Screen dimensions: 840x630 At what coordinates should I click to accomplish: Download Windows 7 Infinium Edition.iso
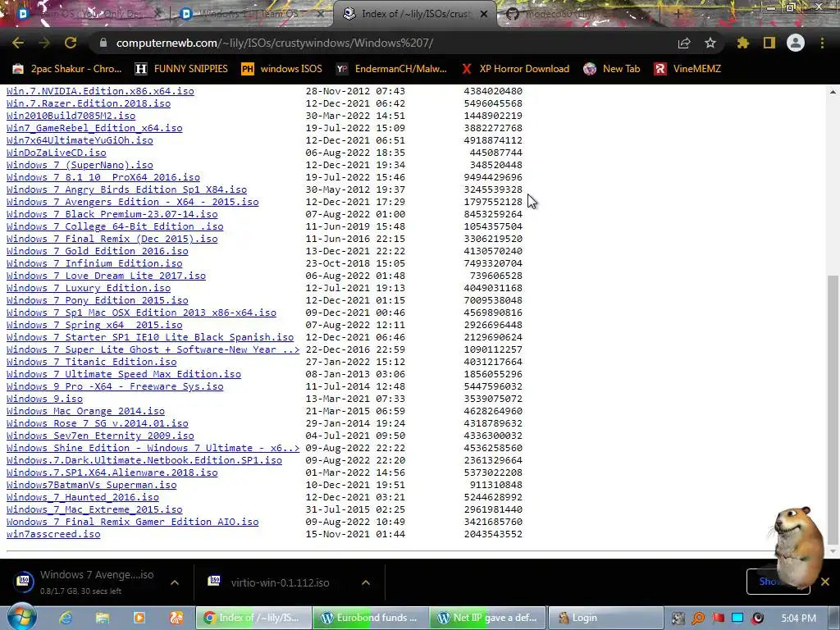(x=94, y=263)
